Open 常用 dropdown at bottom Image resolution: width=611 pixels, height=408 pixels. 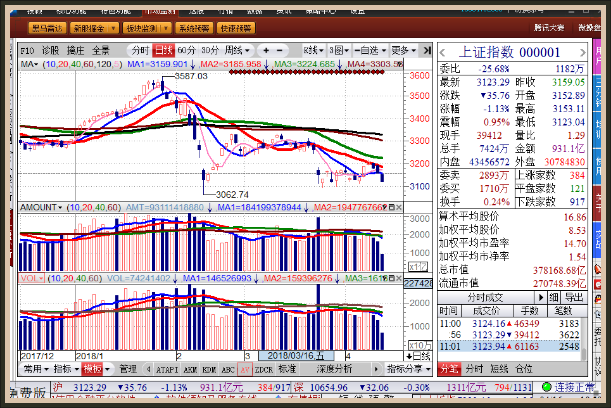point(36,369)
